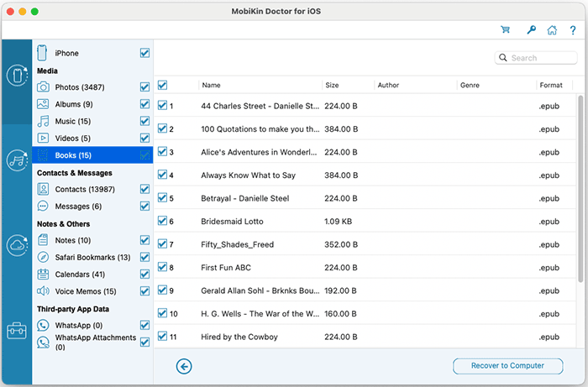Viewport: 588px width, 387px height.
Task: Click the vertical scrollbar of book list
Action: 580,188
